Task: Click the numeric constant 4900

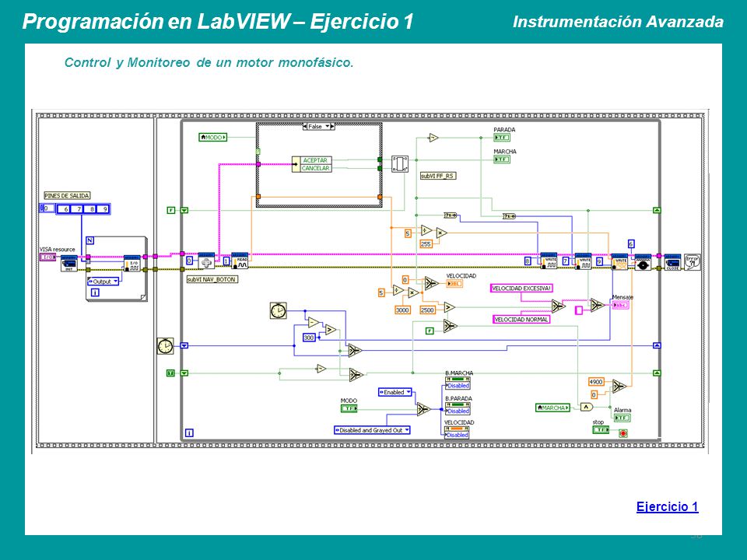Action: 596,382
